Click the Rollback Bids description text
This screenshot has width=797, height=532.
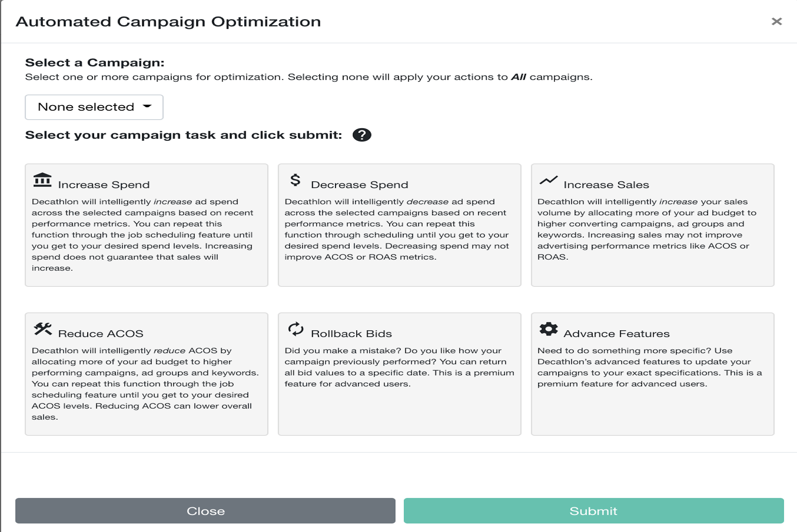tap(399, 367)
